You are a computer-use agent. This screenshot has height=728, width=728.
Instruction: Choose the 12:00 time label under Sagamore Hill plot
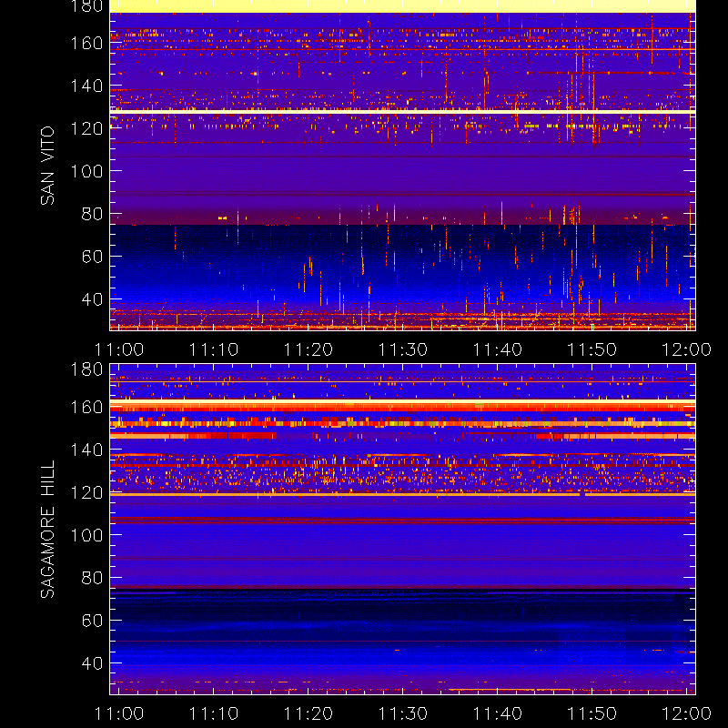tap(687, 713)
